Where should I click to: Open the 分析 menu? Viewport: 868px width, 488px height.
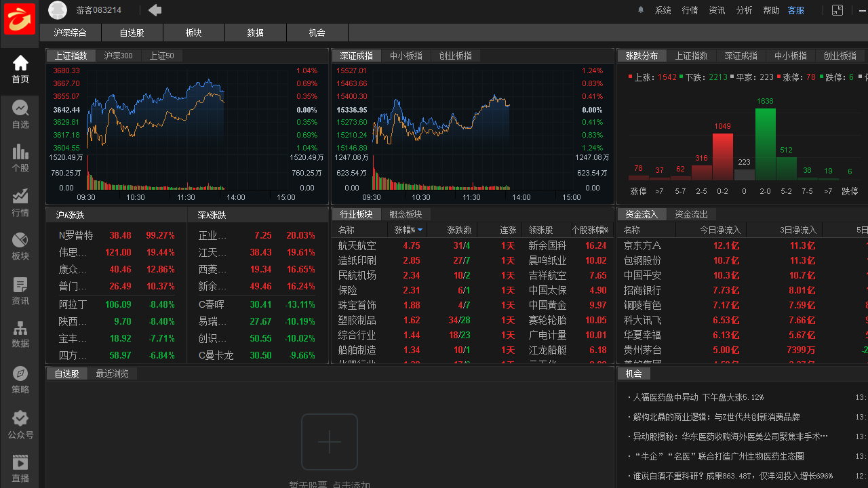[x=744, y=10]
